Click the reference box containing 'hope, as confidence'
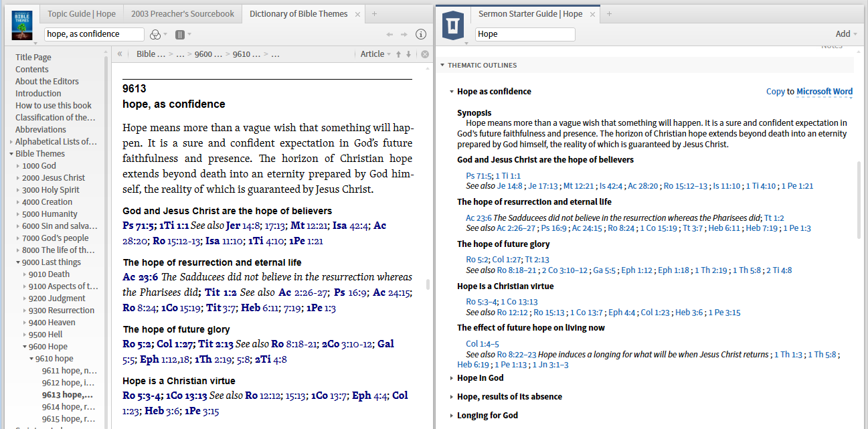Screen dimensions: 868x429 point(94,34)
